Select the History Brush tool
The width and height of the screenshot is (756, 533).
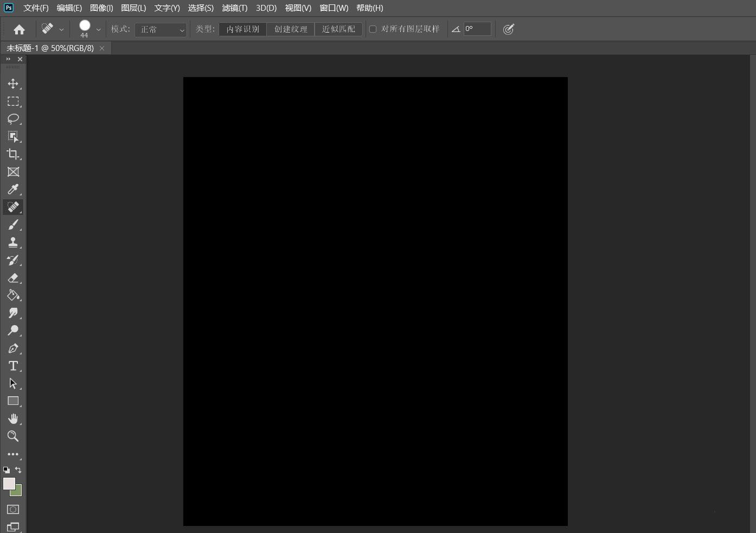coord(13,260)
